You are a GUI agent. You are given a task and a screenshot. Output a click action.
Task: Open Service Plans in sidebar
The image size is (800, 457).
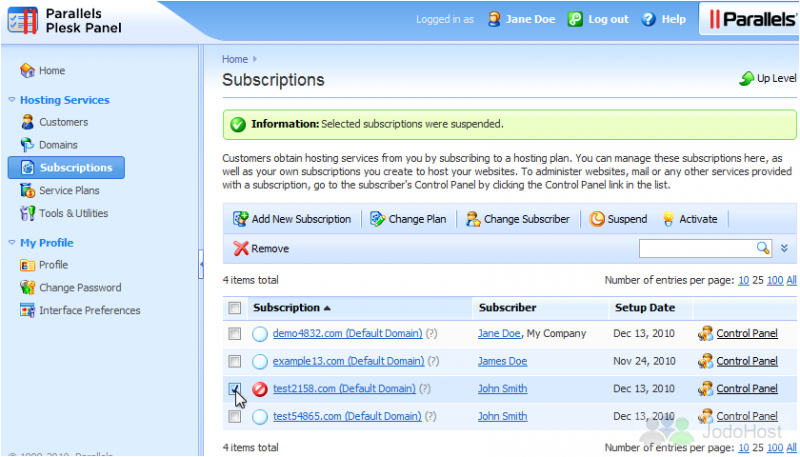(x=69, y=190)
